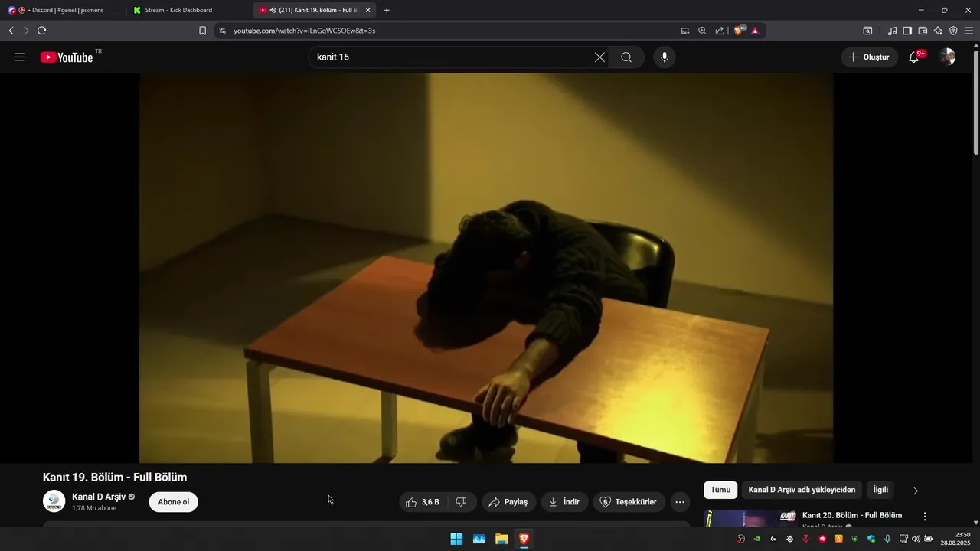Dislike the video with thumbs down
The image size is (980, 551).
pyautogui.click(x=462, y=502)
